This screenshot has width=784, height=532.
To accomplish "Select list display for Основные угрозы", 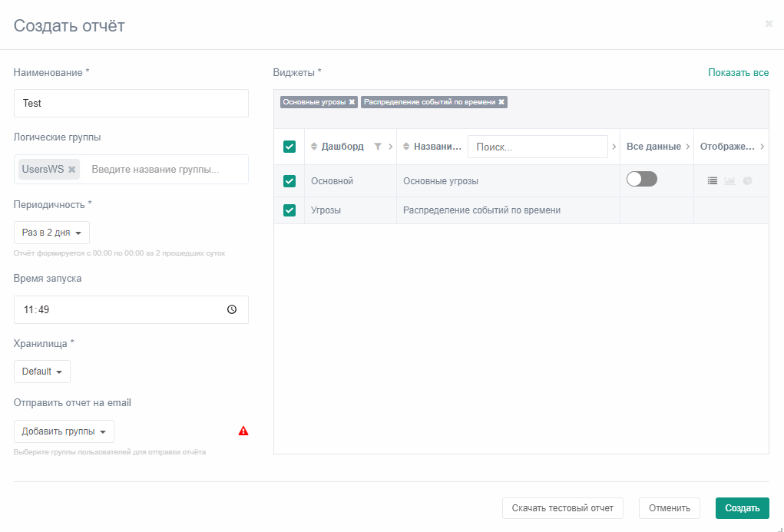I will [x=713, y=181].
